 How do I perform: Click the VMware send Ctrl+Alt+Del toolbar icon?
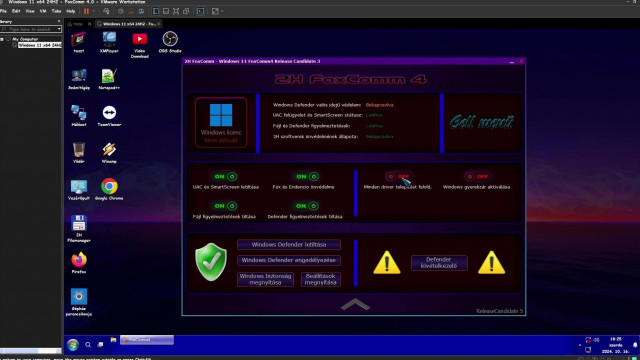(106, 11)
